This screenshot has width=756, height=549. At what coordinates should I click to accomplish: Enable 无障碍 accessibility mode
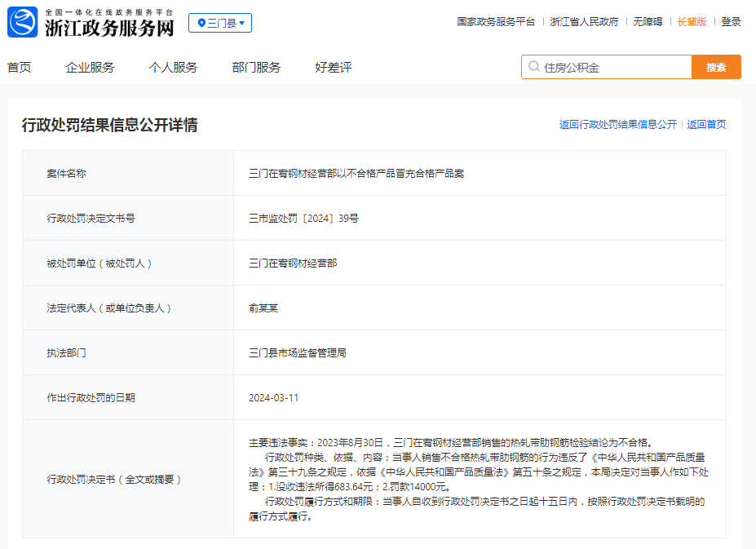648,22
